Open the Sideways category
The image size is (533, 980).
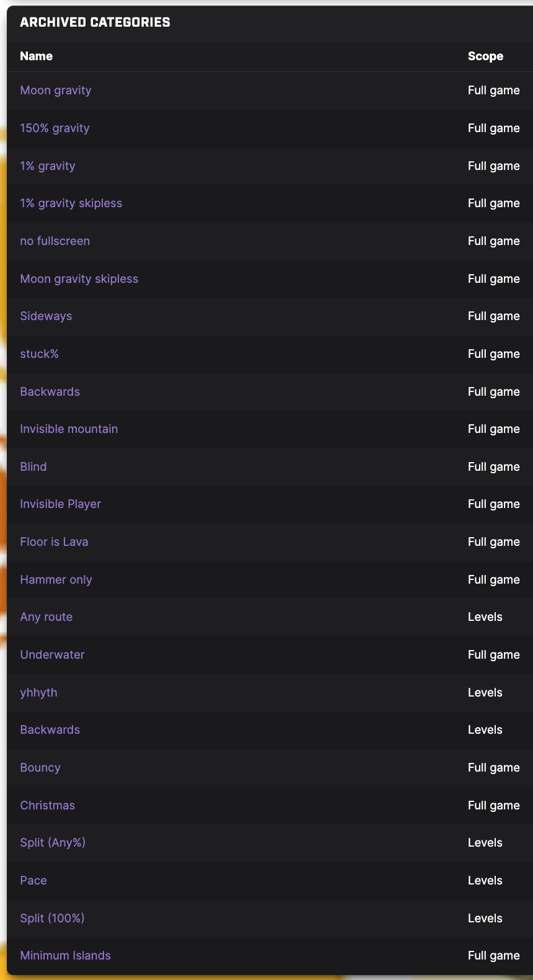point(46,316)
